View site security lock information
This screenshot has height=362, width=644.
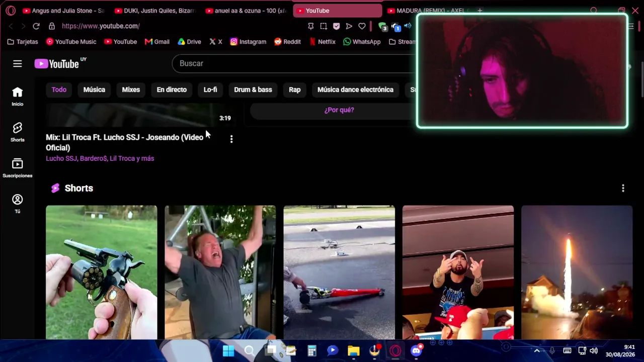[51, 26]
